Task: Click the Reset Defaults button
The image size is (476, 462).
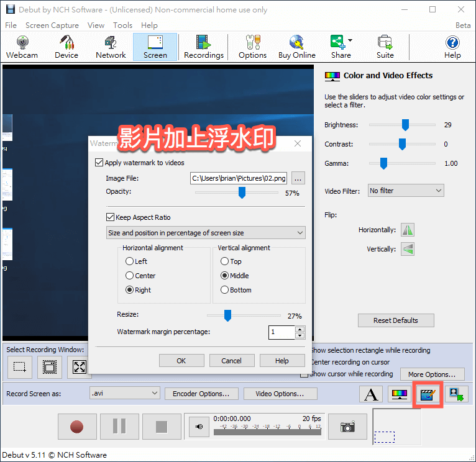Action: (396, 320)
